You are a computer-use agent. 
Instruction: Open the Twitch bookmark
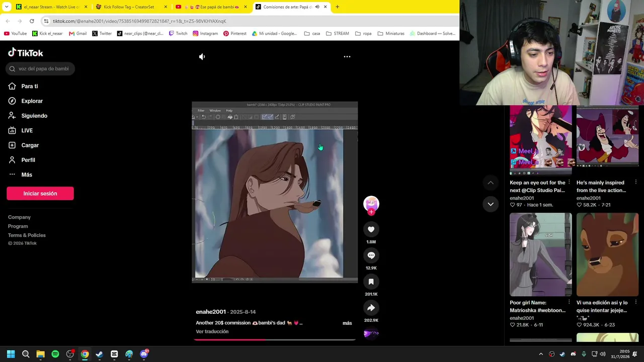[178, 34]
